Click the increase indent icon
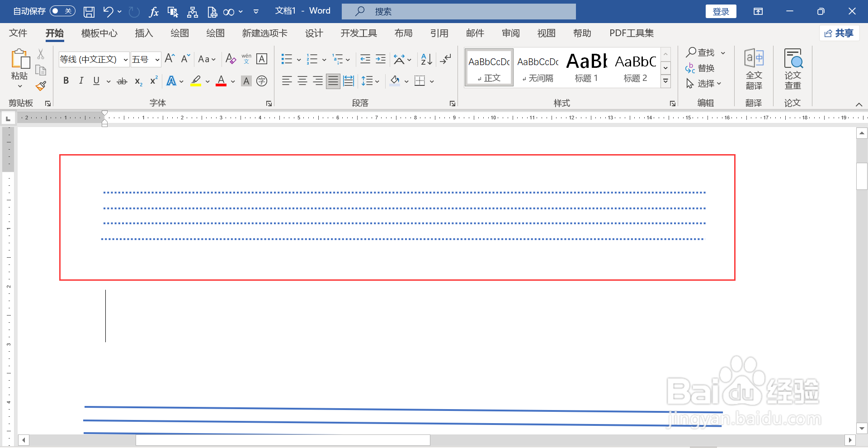 click(381, 59)
